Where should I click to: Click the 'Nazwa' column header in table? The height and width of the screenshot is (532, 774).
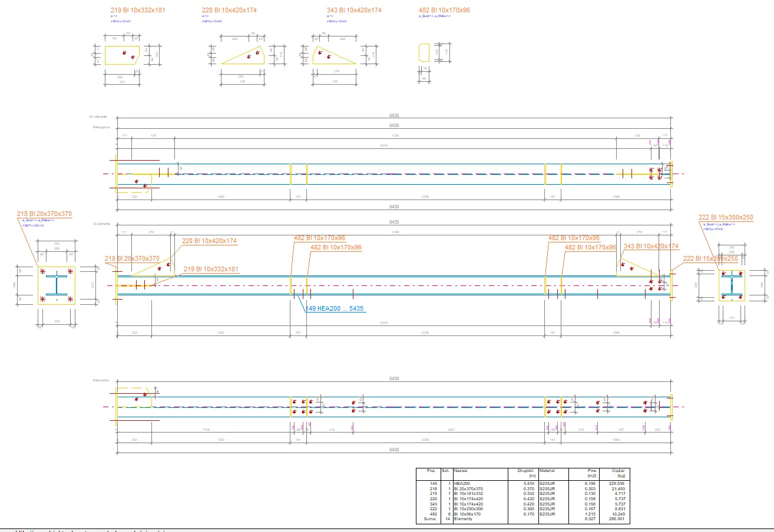(x=461, y=471)
